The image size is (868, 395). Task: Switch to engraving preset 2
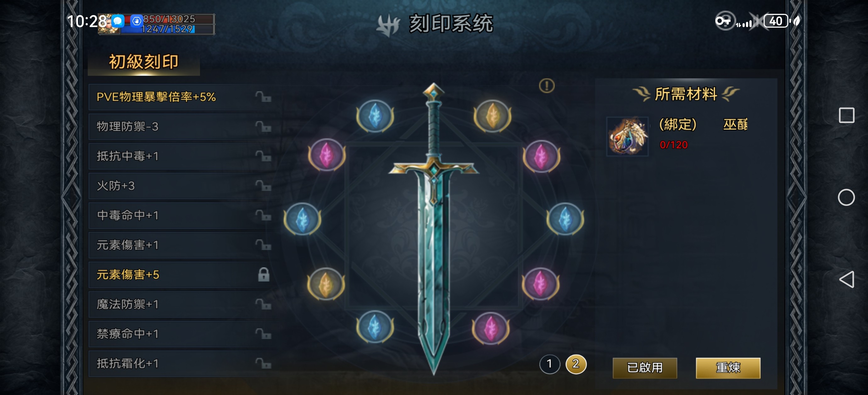click(576, 364)
